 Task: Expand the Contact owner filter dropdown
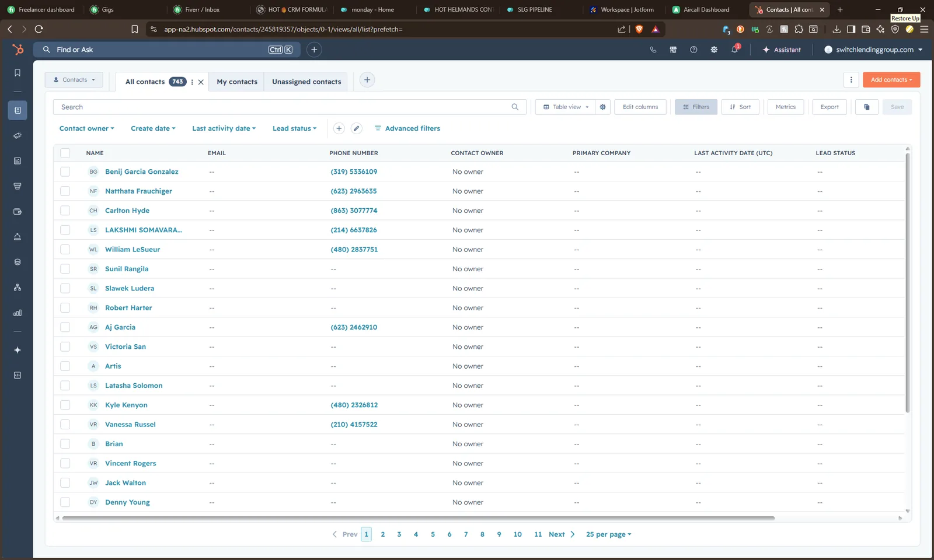86,128
